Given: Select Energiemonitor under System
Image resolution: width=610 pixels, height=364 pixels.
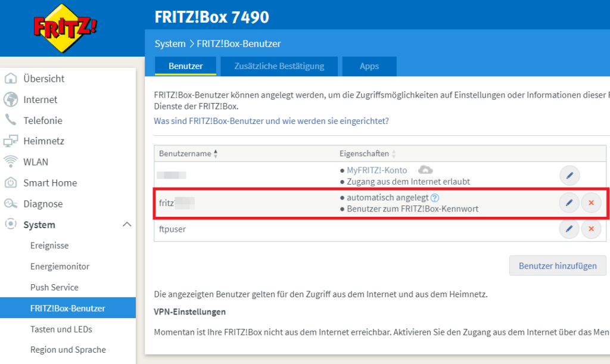Looking at the screenshot, I should pyautogui.click(x=60, y=266).
